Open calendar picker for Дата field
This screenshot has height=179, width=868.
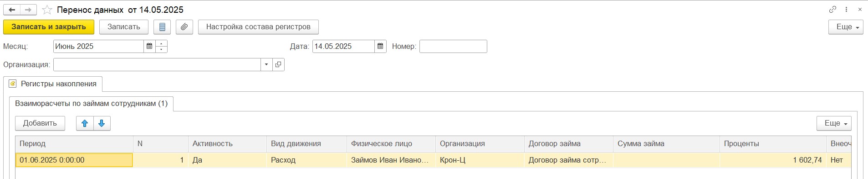click(380, 46)
